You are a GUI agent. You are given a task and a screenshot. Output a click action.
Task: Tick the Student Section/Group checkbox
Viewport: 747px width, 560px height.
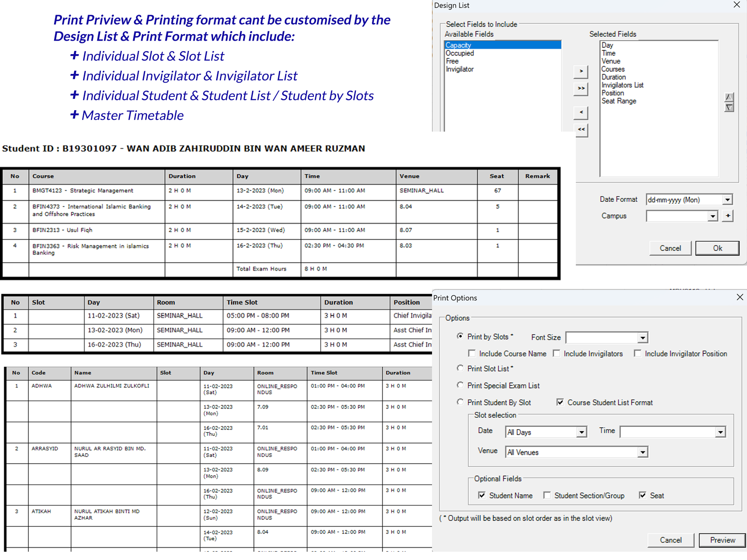(x=547, y=495)
